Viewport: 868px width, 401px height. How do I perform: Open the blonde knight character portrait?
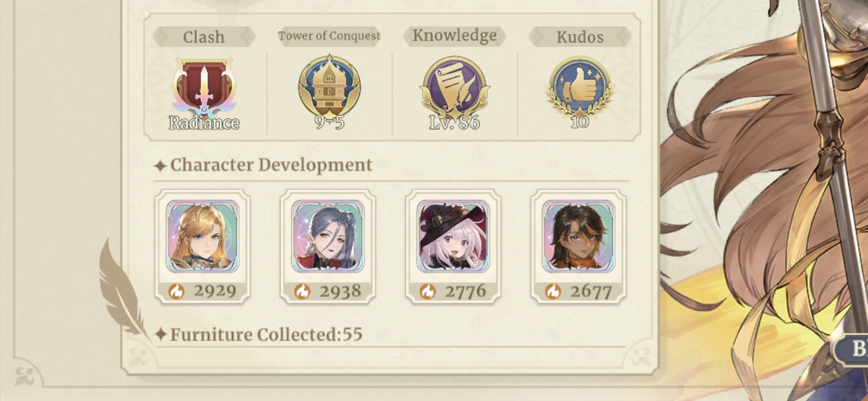coord(203,236)
